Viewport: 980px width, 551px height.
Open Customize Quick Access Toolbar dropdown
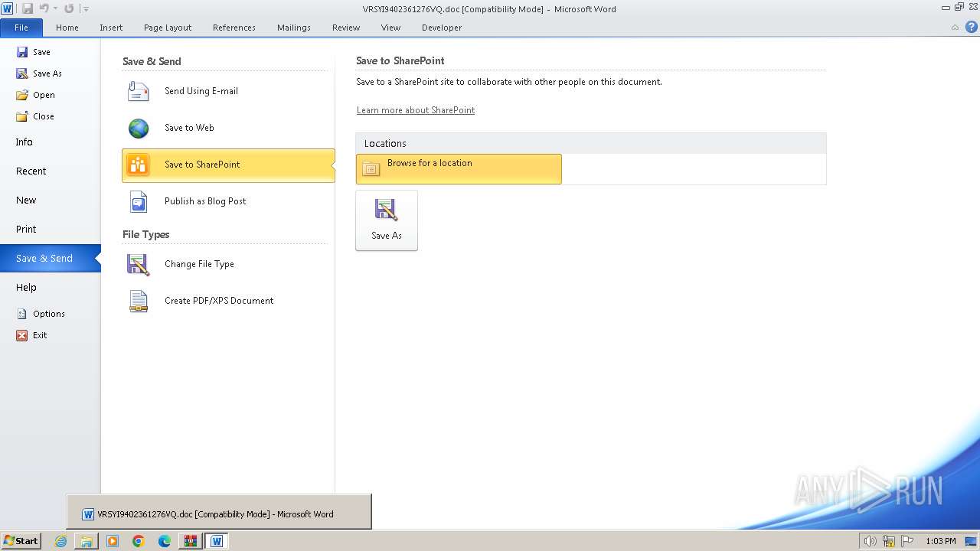[x=86, y=8]
